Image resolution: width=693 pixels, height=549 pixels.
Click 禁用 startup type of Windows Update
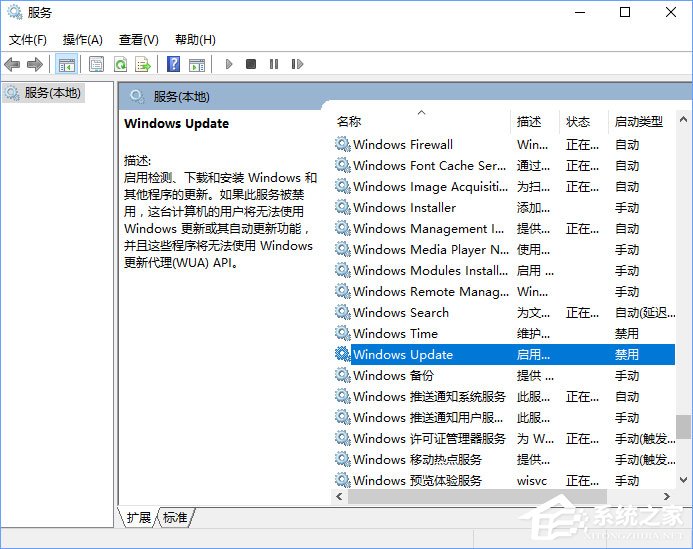tap(627, 355)
